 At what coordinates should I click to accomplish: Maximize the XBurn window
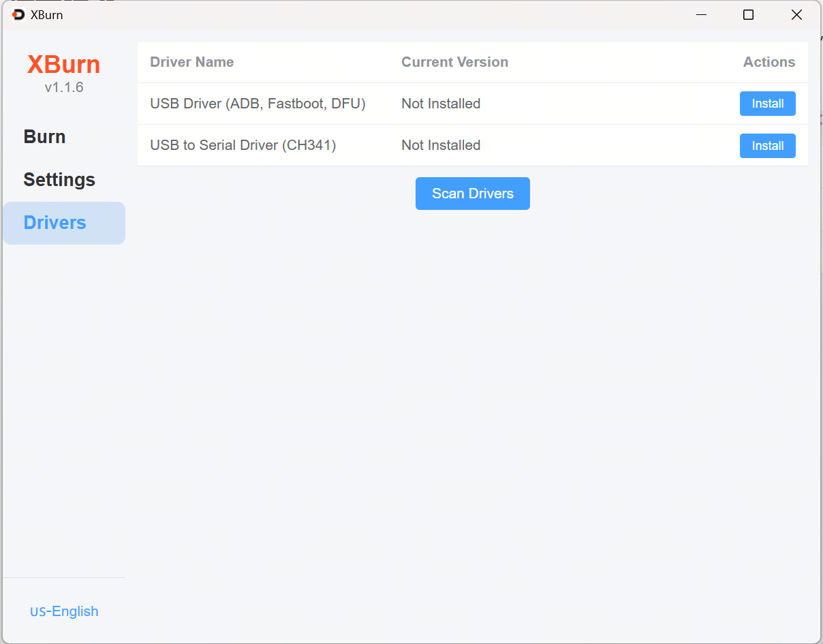748,15
